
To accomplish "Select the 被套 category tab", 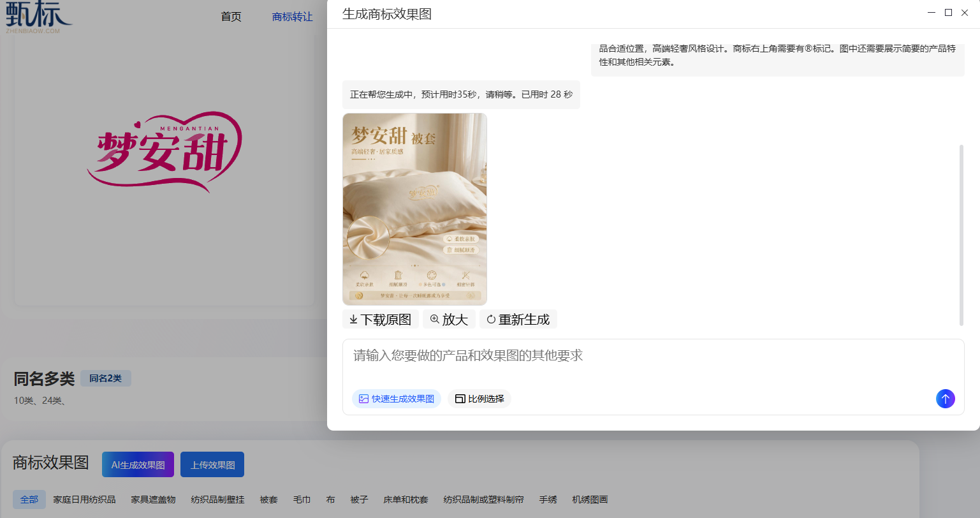I will click(268, 500).
